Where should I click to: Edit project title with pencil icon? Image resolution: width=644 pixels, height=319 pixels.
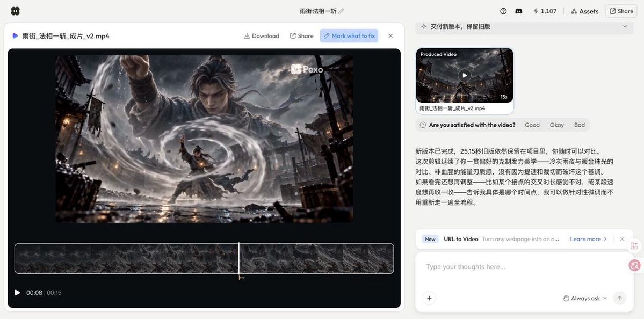coord(341,11)
